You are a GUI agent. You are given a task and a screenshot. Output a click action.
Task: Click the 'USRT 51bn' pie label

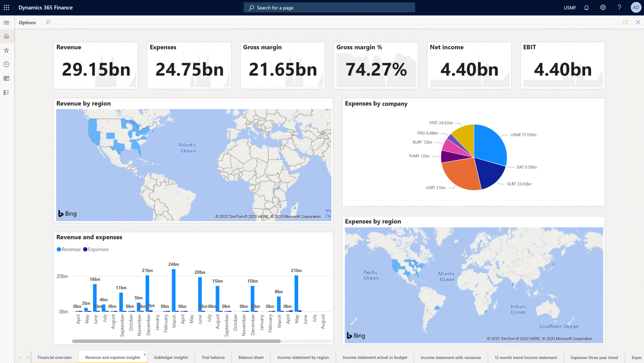(x=435, y=188)
